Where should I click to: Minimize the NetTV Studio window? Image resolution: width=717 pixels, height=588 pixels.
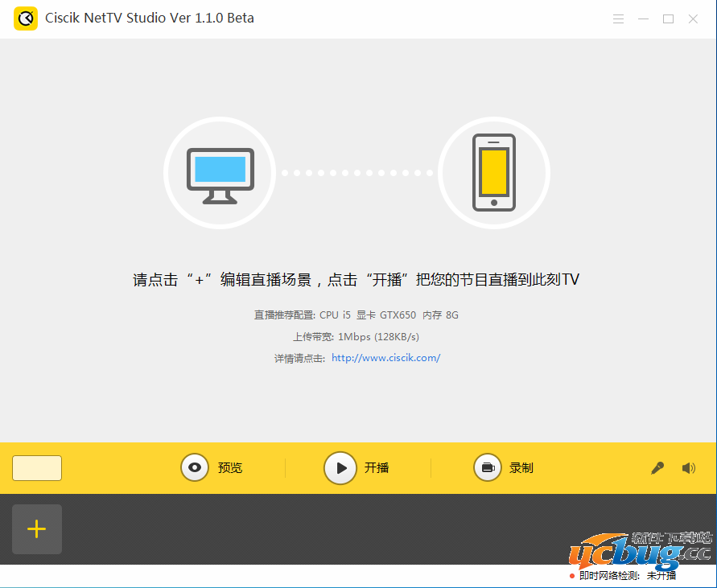(x=643, y=19)
